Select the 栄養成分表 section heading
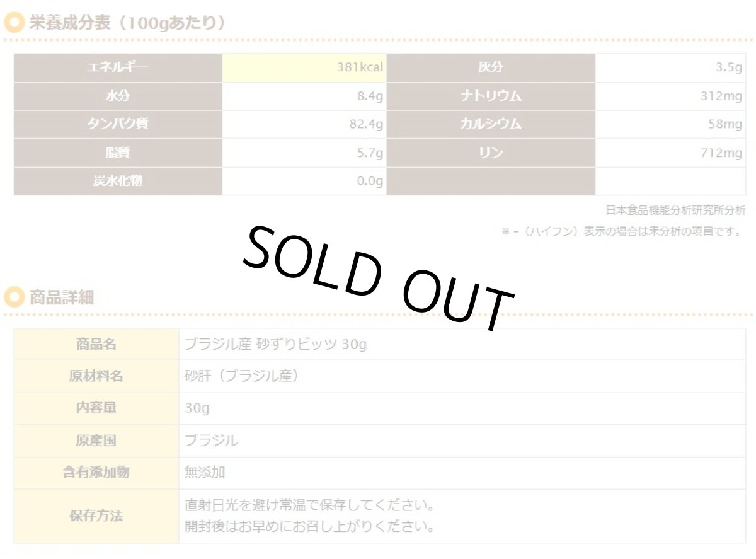Image resolution: width=756 pixels, height=559 pixels. click(x=127, y=24)
